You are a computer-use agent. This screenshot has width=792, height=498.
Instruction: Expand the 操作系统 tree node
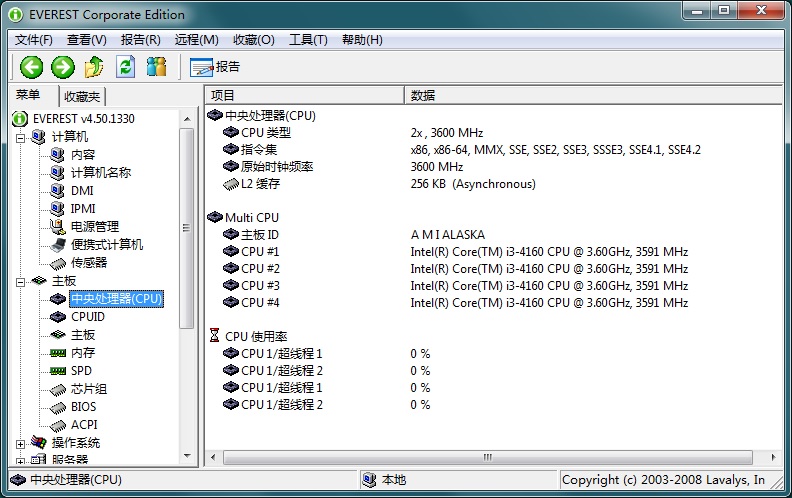click(20, 444)
